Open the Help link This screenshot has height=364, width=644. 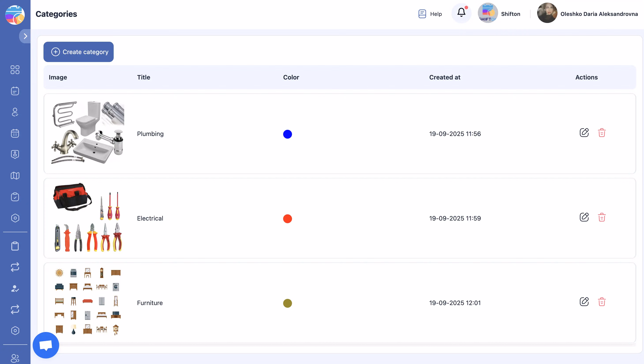pyautogui.click(x=430, y=14)
